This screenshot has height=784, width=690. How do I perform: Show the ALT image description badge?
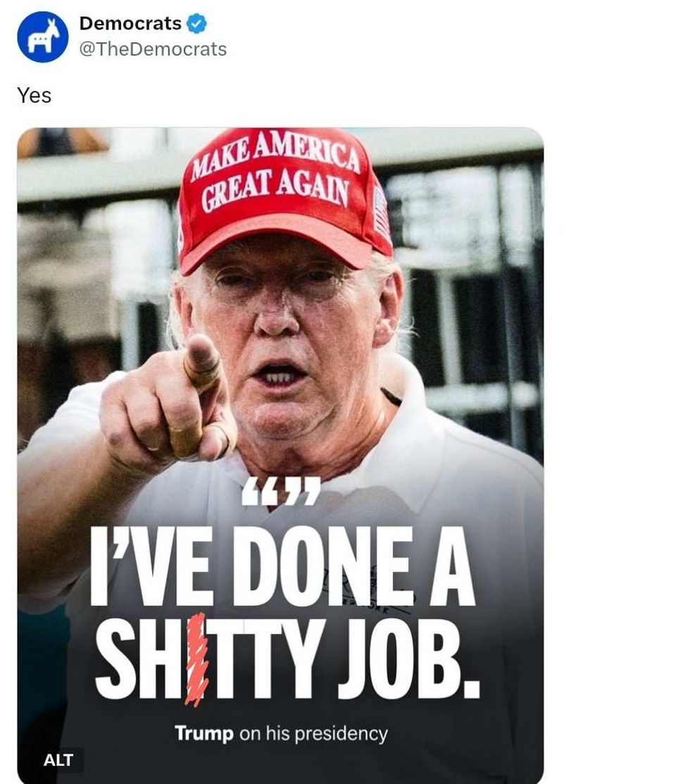(x=58, y=760)
